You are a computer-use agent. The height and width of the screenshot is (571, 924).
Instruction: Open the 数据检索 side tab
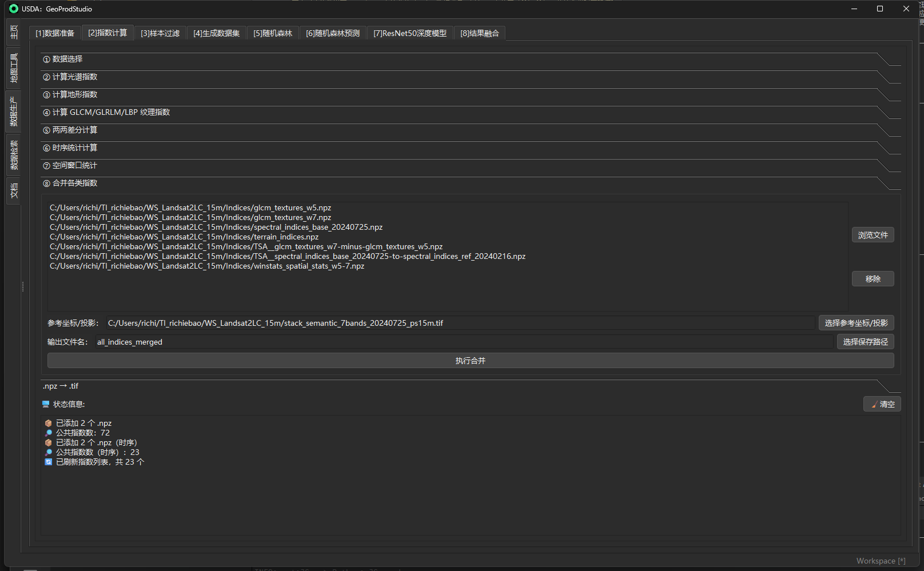click(14, 155)
